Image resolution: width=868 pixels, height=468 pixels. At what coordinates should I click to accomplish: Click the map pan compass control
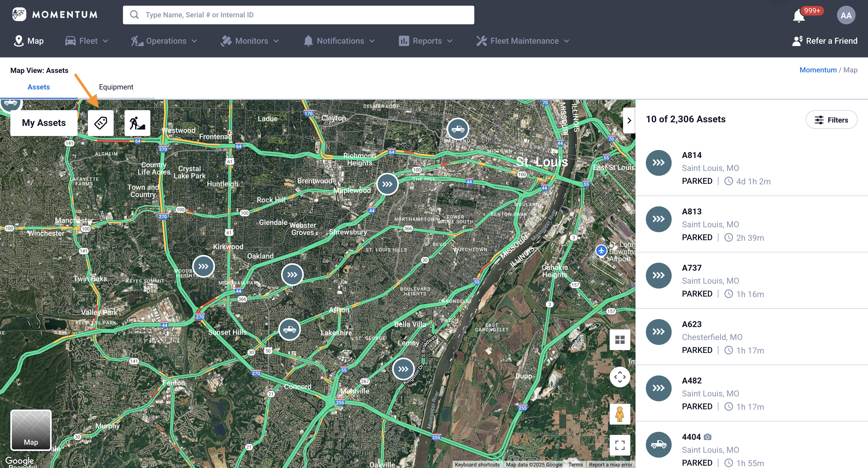click(620, 377)
